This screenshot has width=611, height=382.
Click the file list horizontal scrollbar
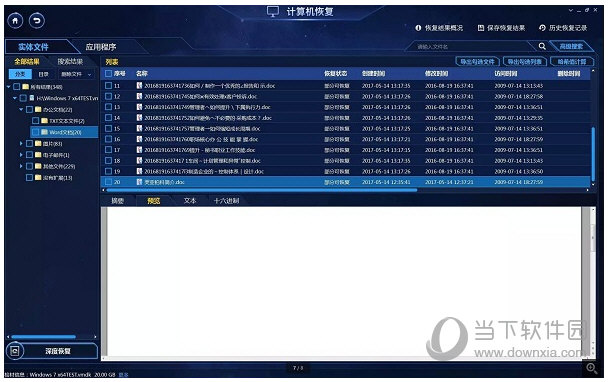261,190
